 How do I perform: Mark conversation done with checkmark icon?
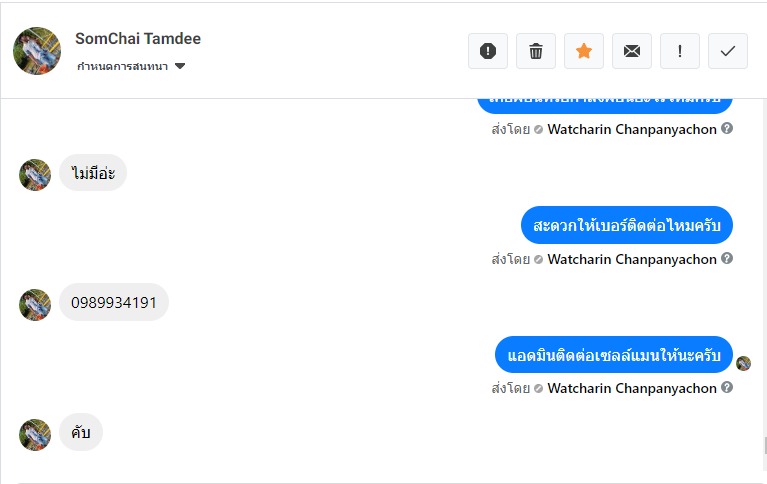coord(728,51)
